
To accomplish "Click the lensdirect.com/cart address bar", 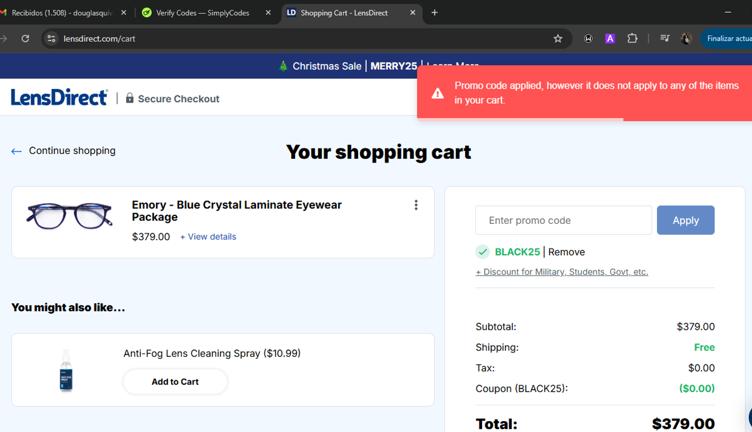I will [307, 38].
